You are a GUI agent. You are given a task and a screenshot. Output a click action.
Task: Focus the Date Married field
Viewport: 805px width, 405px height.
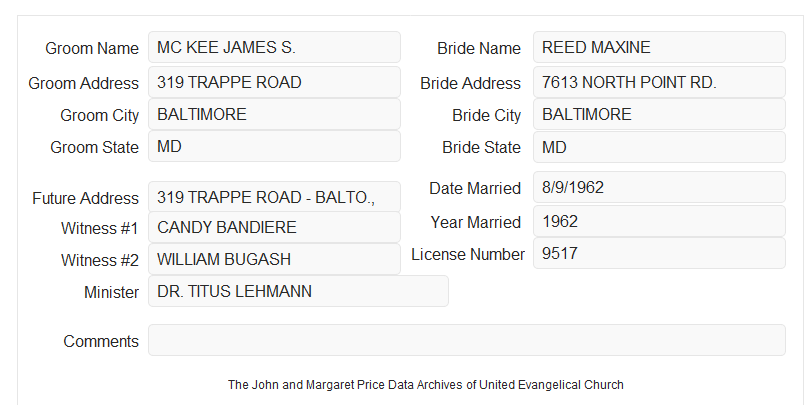click(659, 187)
